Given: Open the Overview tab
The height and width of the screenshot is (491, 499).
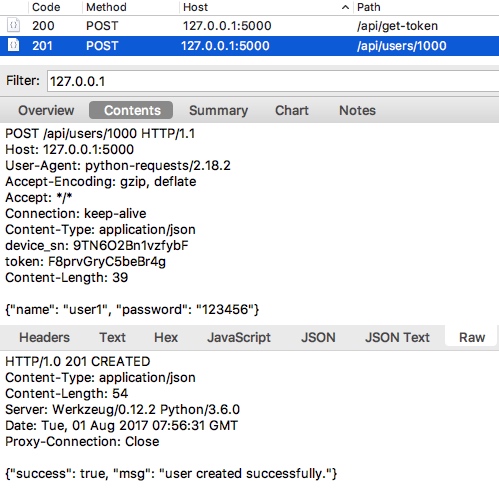Looking at the screenshot, I should (x=46, y=110).
